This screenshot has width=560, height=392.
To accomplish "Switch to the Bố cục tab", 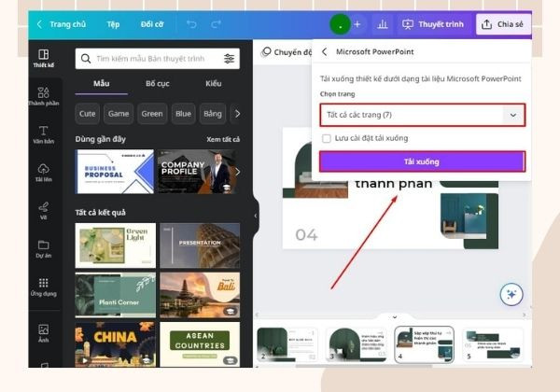I will click(x=158, y=84).
